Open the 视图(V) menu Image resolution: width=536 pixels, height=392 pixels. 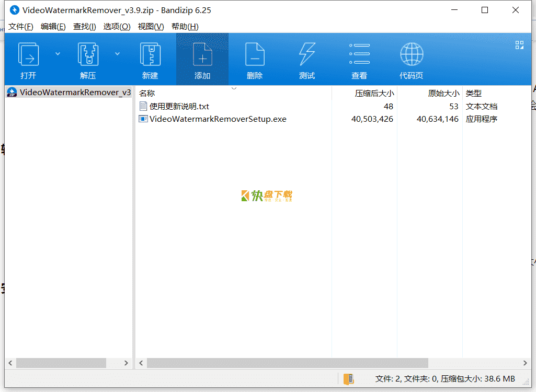point(151,26)
